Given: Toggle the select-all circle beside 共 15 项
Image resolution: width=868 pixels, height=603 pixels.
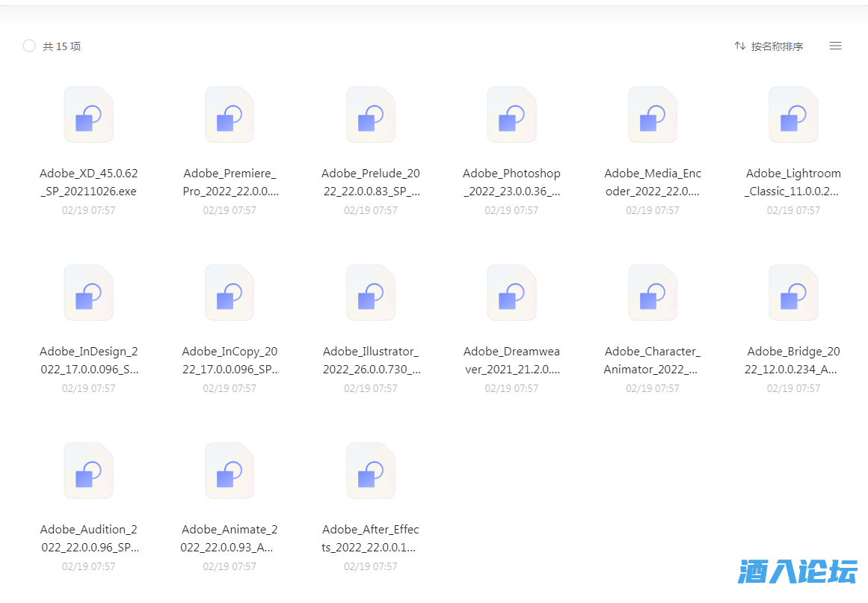Looking at the screenshot, I should (29, 46).
